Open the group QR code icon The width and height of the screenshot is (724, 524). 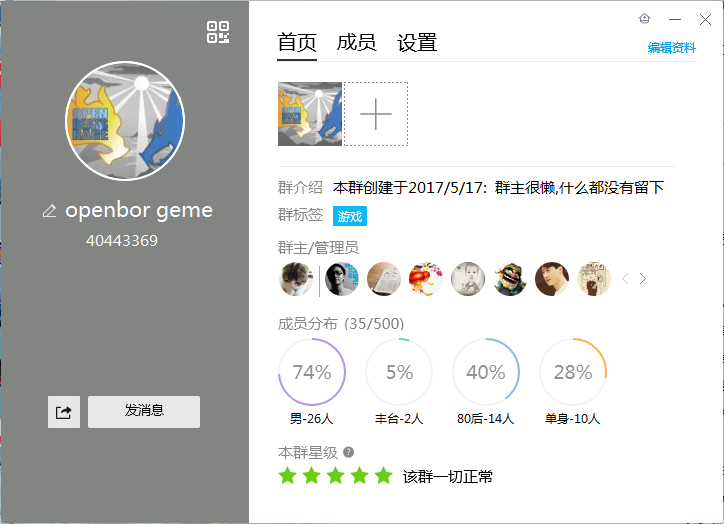(218, 32)
